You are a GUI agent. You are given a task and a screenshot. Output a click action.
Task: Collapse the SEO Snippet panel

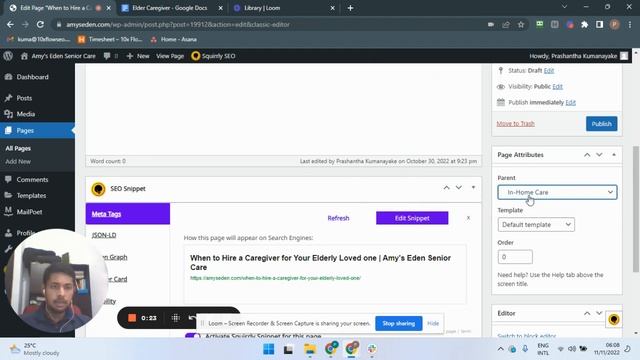(473, 188)
